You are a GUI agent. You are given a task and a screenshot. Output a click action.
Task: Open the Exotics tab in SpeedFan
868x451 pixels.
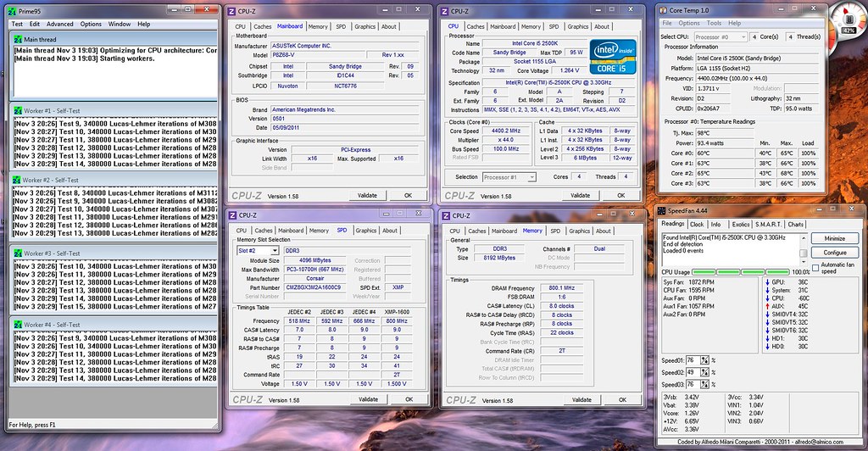(741, 224)
